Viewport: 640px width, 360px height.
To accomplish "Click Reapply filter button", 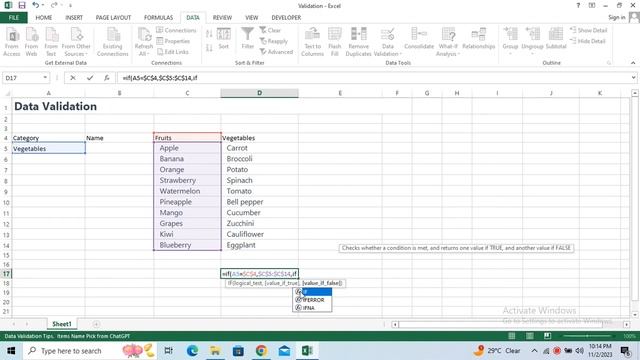I will 273,41.
